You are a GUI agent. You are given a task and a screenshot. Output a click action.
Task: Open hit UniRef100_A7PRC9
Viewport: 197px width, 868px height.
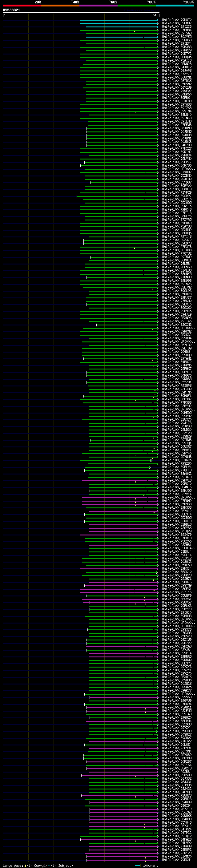click(177, 50)
